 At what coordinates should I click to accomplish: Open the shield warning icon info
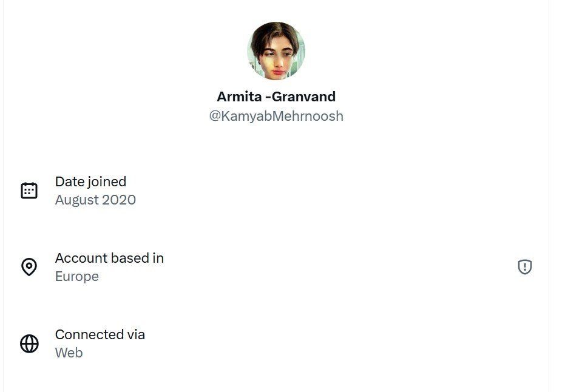tap(525, 267)
